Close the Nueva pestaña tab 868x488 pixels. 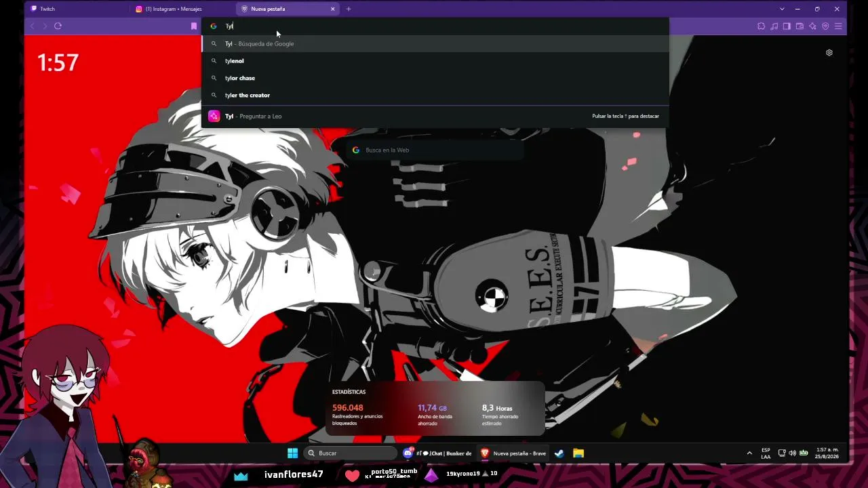pos(333,9)
